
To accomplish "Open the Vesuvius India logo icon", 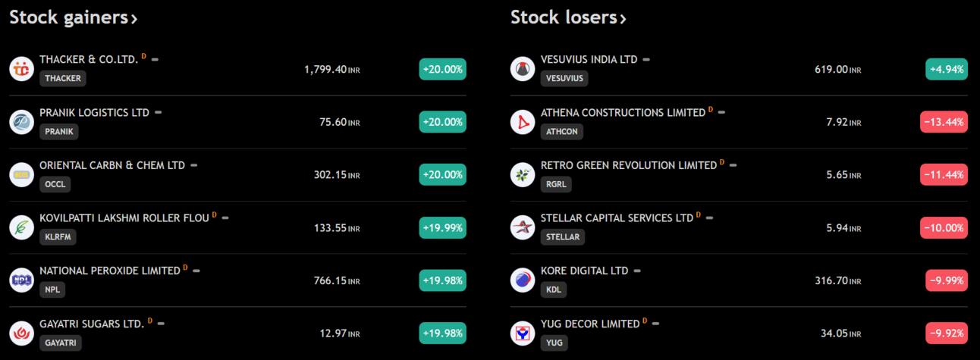I will click(523, 69).
